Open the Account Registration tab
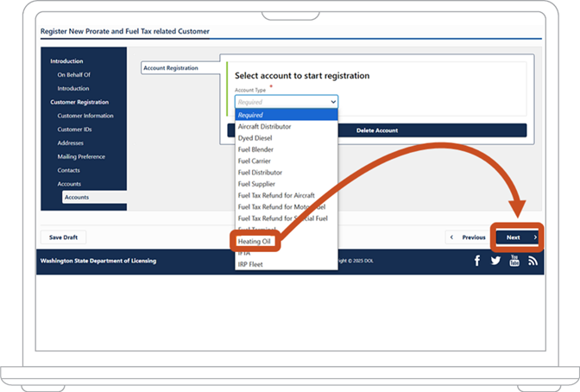 pyautogui.click(x=180, y=67)
